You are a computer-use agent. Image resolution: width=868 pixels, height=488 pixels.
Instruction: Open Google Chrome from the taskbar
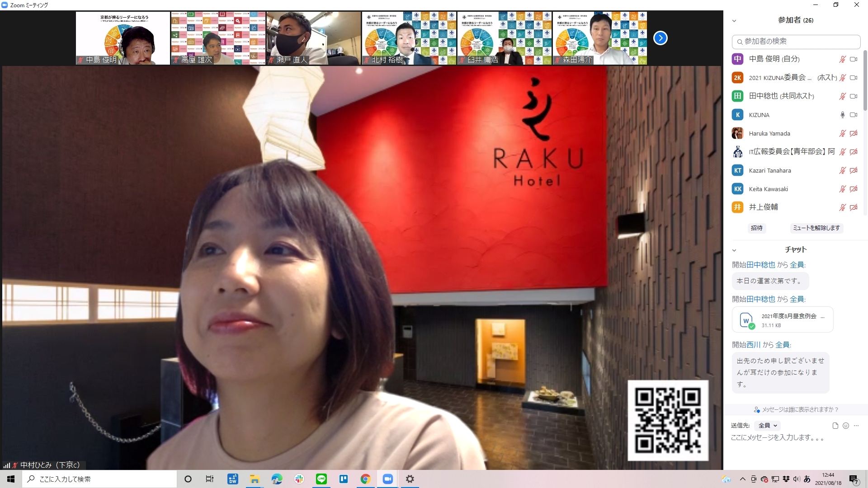click(365, 479)
